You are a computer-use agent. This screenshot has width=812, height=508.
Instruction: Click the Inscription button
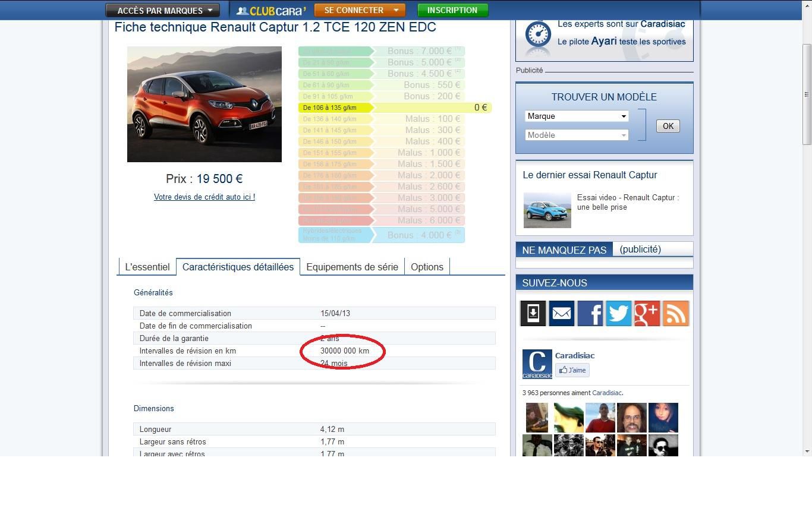452,10
